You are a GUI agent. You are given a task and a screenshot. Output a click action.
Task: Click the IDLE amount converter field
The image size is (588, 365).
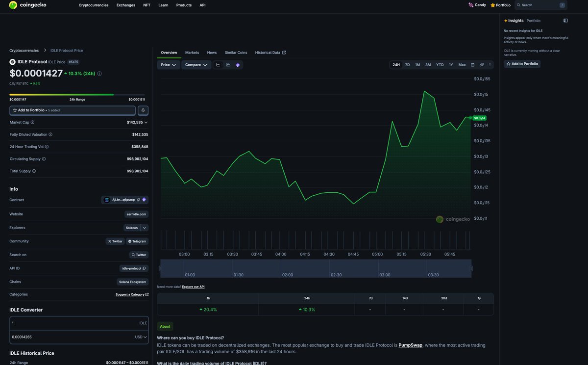(78, 323)
